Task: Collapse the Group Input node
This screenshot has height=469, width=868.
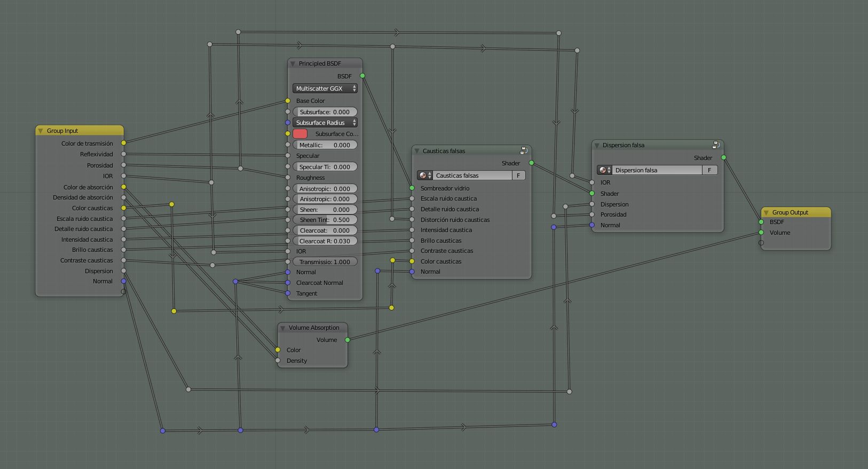Action: pos(41,131)
